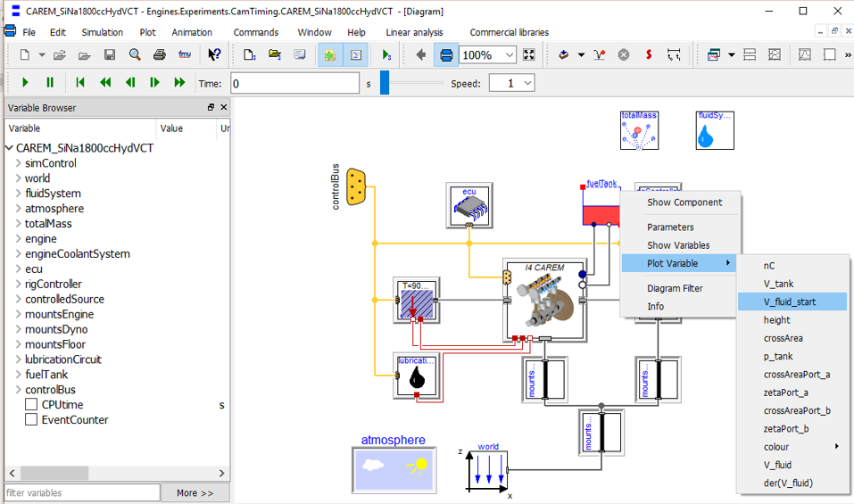
Task: Click the New script icon
Action: pyautogui.click(x=249, y=55)
